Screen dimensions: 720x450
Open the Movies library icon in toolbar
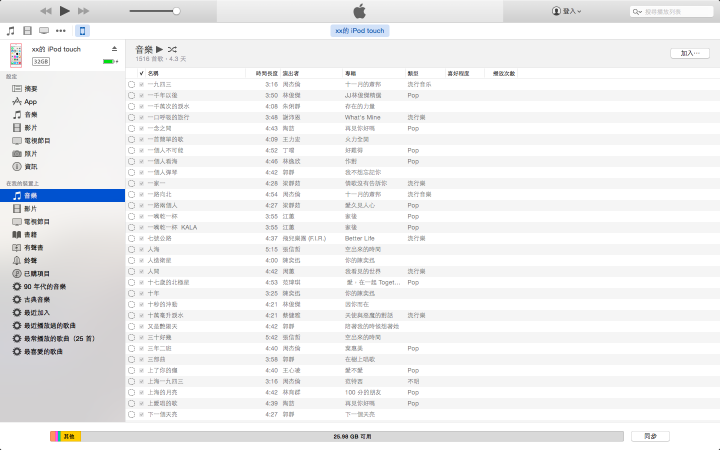click(x=28, y=31)
